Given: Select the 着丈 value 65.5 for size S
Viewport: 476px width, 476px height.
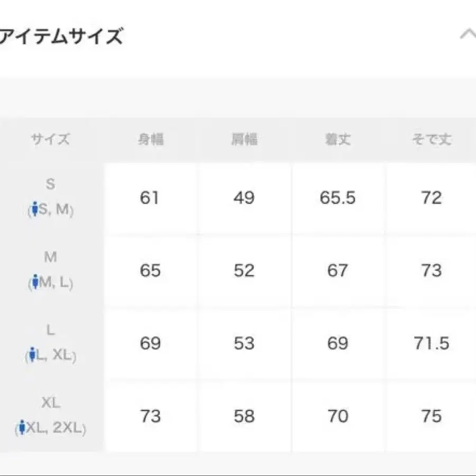Looking at the screenshot, I should 337,198.
